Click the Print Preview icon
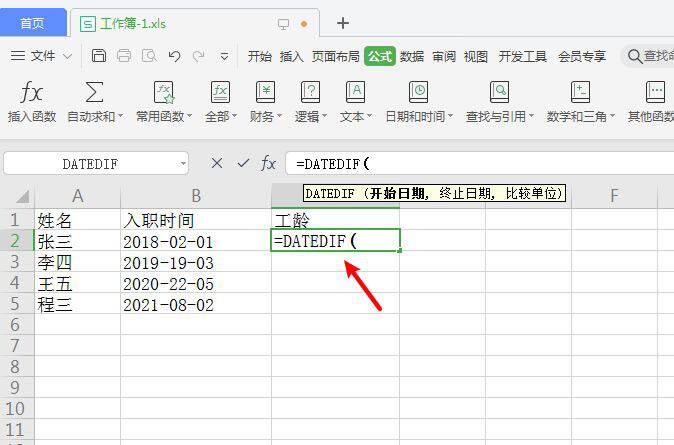Image resolution: width=674 pixels, height=445 pixels. pyautogui.click(x=149, y=56)
